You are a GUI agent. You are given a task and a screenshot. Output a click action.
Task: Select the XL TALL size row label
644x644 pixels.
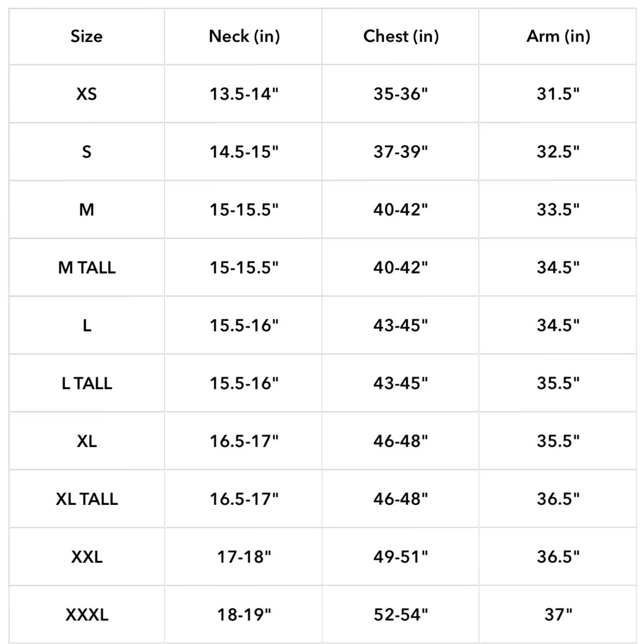(87, 499)
